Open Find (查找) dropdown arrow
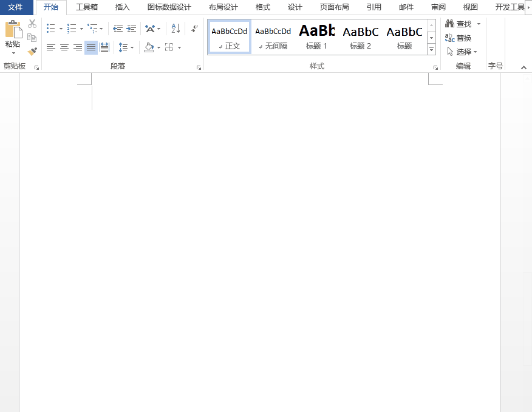Viewport: 532px width, 412px height. (x=479, y=24)
